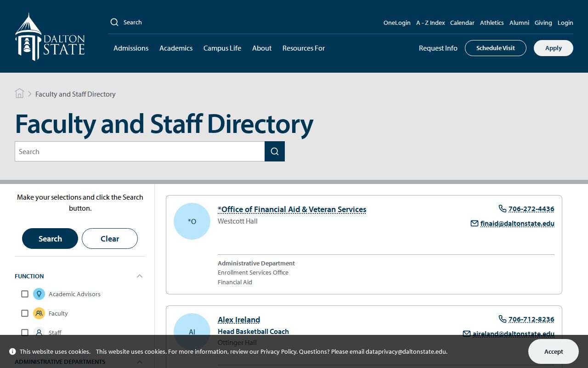Call 706-712-8236 link
This screenshot has height=368, width=588.
click(x=531, y=319)
